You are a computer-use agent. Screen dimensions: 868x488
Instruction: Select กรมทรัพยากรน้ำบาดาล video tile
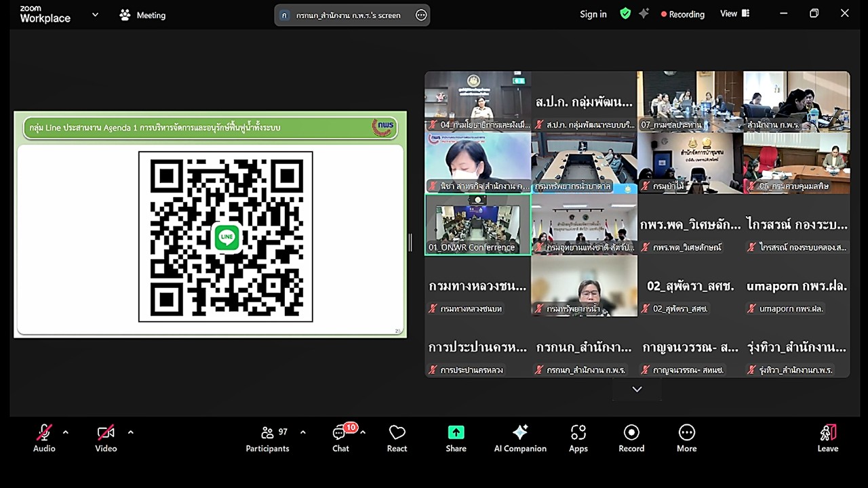point(585,163)
